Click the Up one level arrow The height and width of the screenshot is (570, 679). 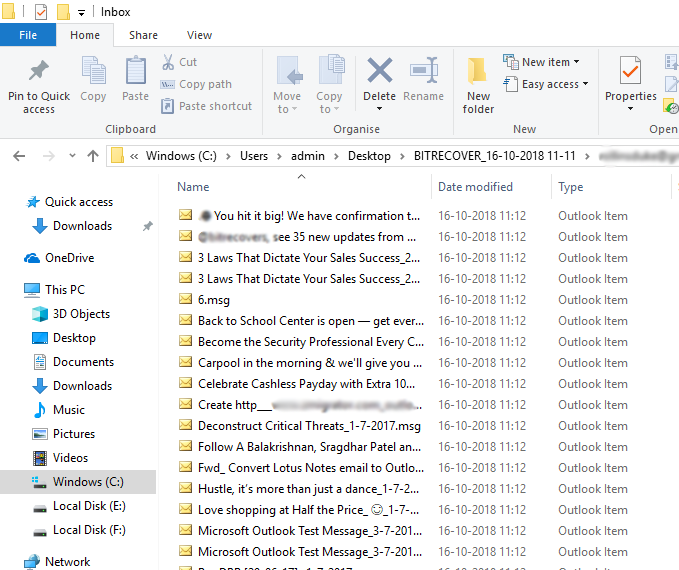click(x=93, y=156)
